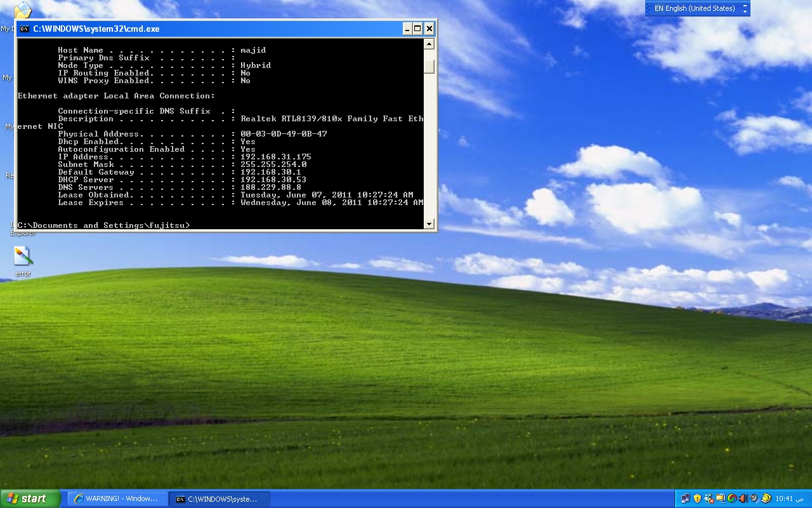Click the red-green swirl tray icon
Screen dimensions: 812x508
click(x=732, y=498)
